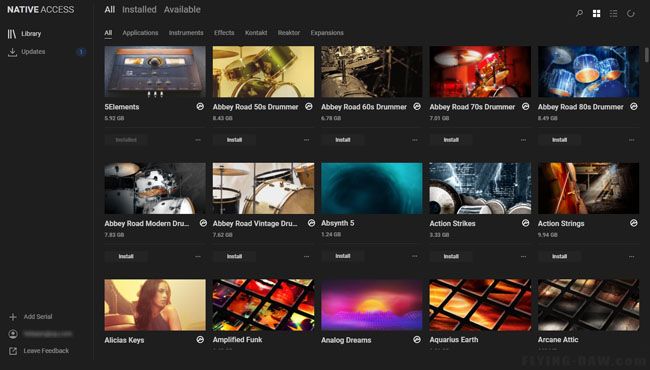Screen dimensions: 650x370
Task: Click Kontakt icon beside Analog Dreams
Action: pyautogui.click(x=417, y=339)
